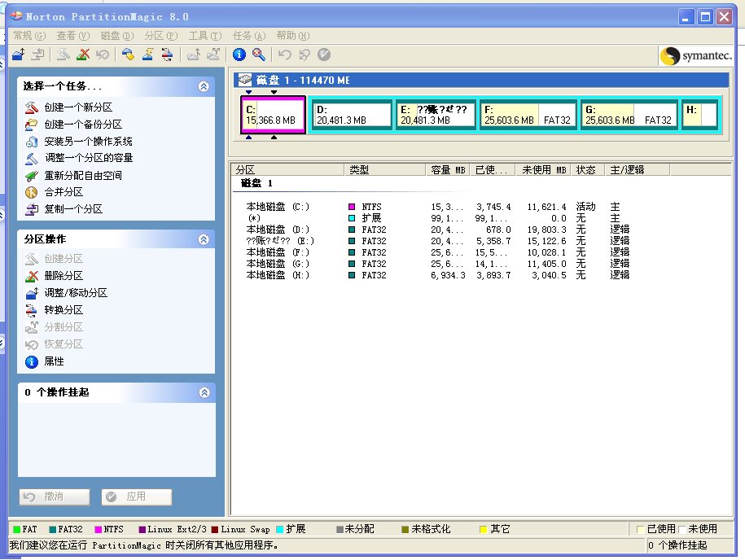Click the 应用 button
Image resolution: width=745 pixels, height=560 pixels.
(x=137, y=497)
